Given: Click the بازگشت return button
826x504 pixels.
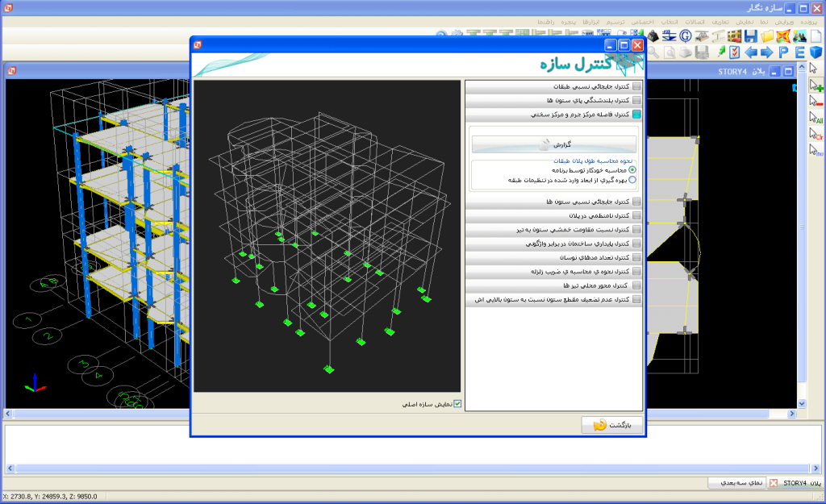Looking at the screenshot, I should [x=611, y=425].
